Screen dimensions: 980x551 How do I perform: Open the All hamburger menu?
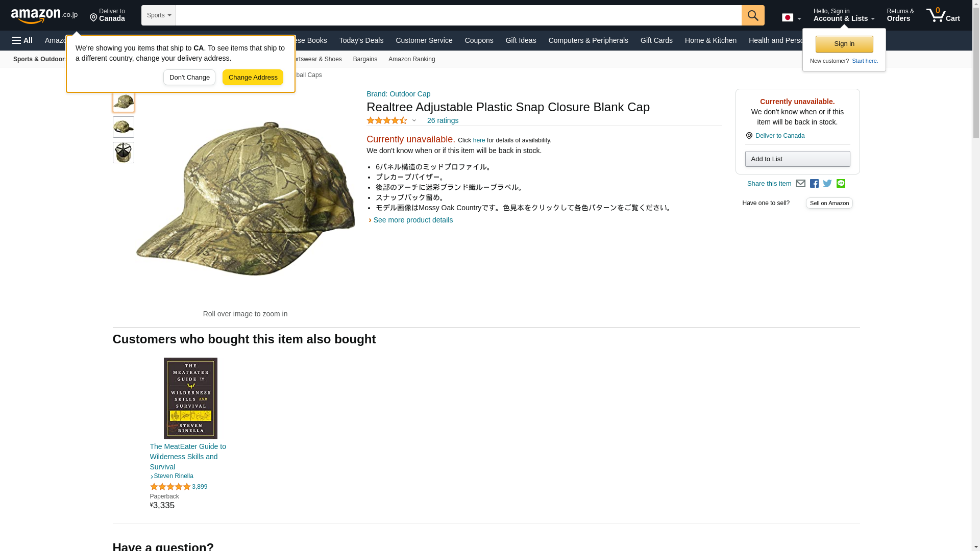click(22, 40)
